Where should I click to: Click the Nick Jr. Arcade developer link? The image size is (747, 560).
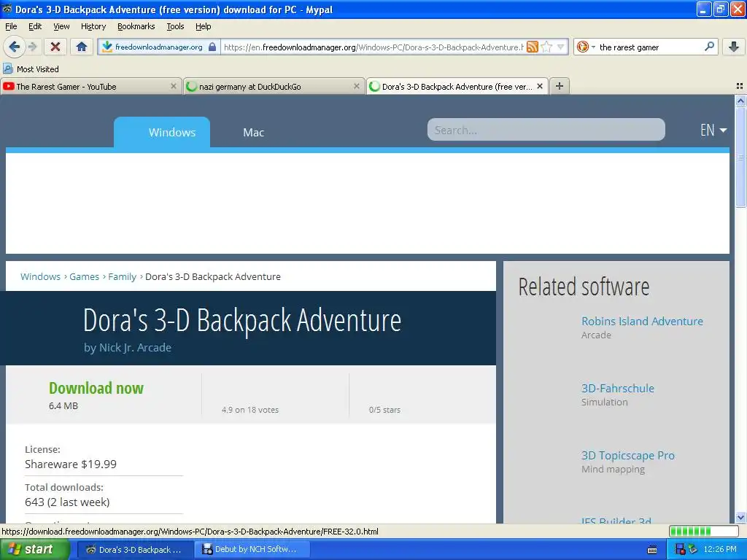pyautogui.click(x=135, y=348)
